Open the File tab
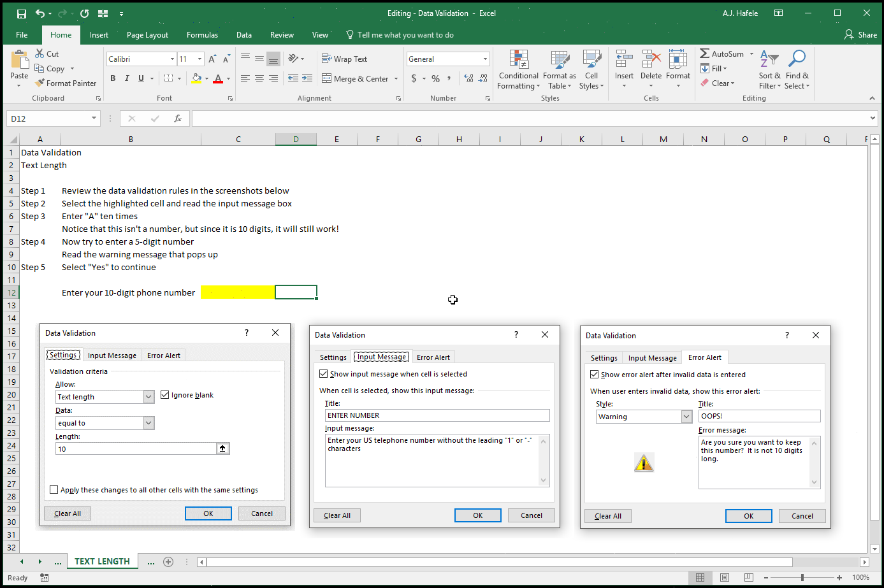Screen dimensions: 884x588 click(x=22, y=35)
